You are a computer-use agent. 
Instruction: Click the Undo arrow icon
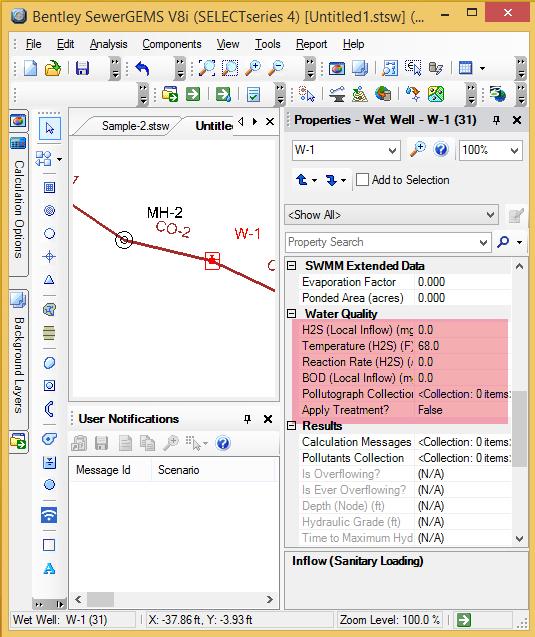(142, 68)
